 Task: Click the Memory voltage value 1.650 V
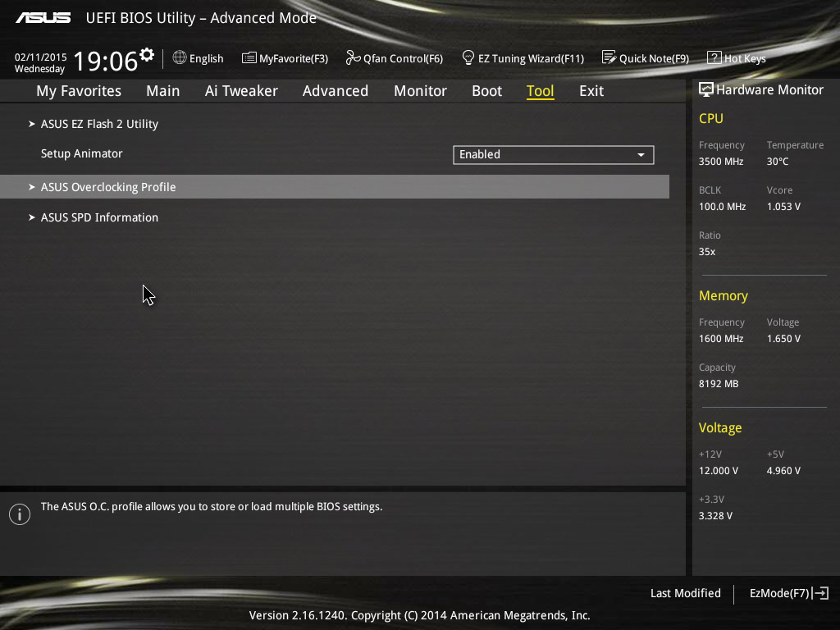pyautogui.click(x=783, y=339)
